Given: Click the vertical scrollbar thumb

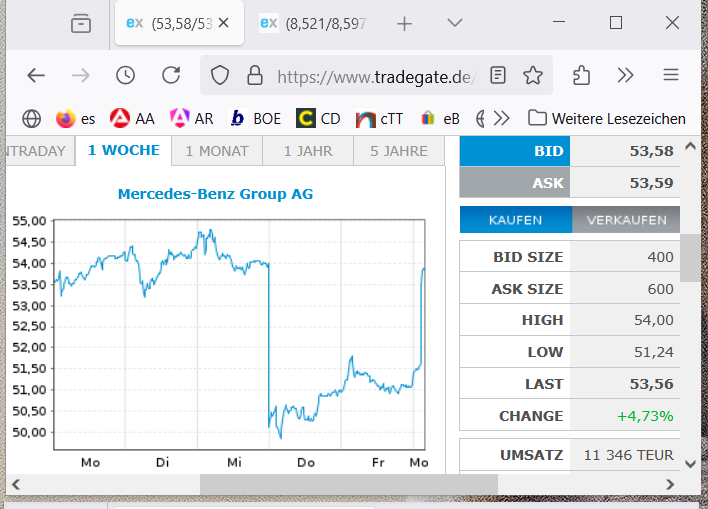Looking at the screenshot, I should tap(690, 258).
